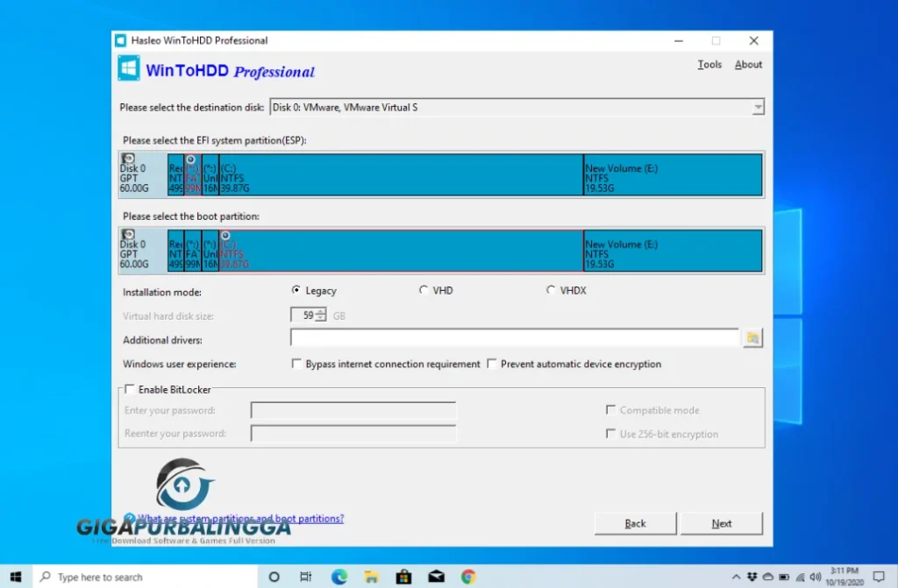Open File Explorer from the taskbar

click(x=372, y=577)
